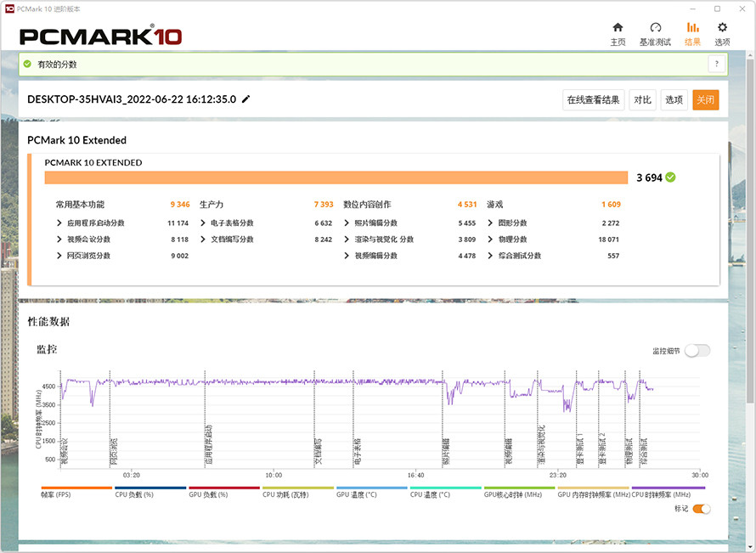Toggle the 监控细节 switch
756x553 pixels.
(x=697, y=351)
